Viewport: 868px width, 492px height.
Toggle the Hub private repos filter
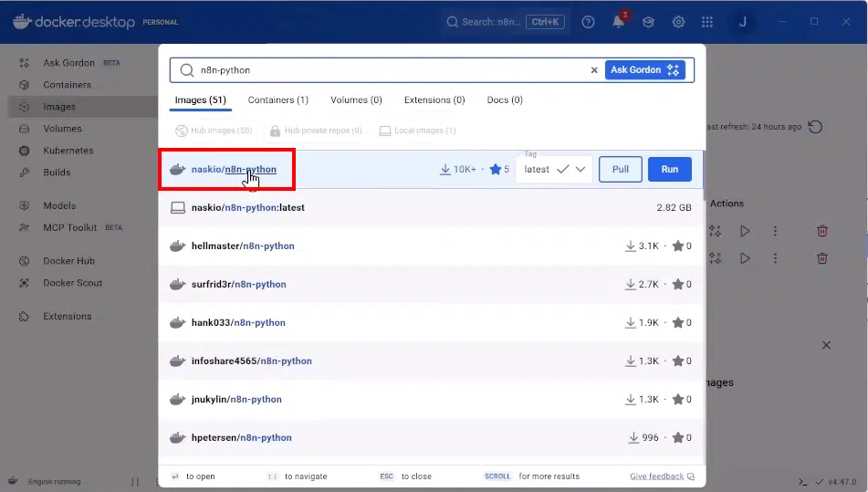(316, 131)
